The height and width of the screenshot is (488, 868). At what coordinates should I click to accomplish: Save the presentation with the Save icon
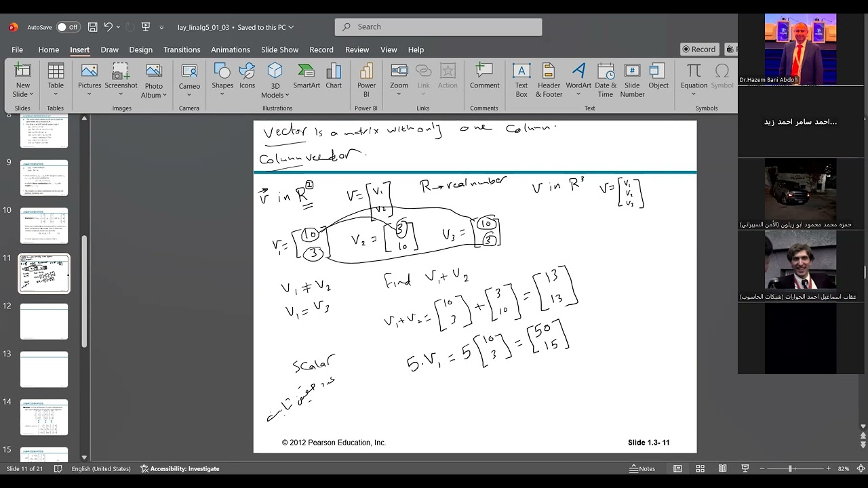92,27
